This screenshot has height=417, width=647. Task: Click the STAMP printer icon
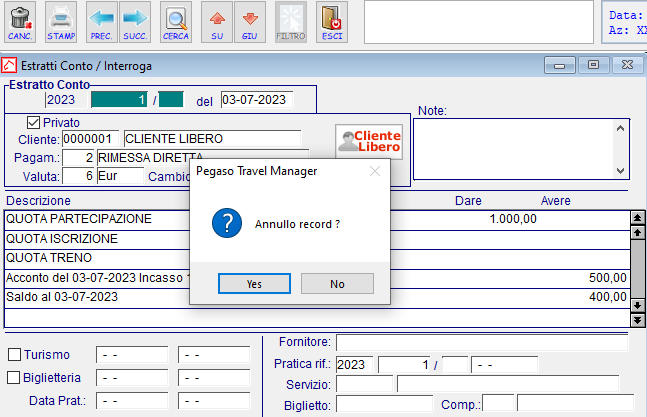click(61, 22)
